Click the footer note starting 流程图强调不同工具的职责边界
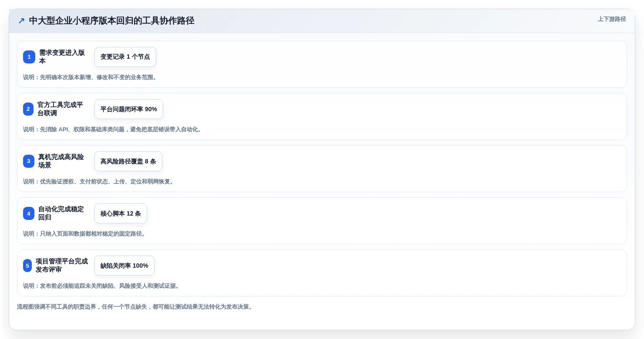The width and height of the screenshot is (644, 339). 135,307
